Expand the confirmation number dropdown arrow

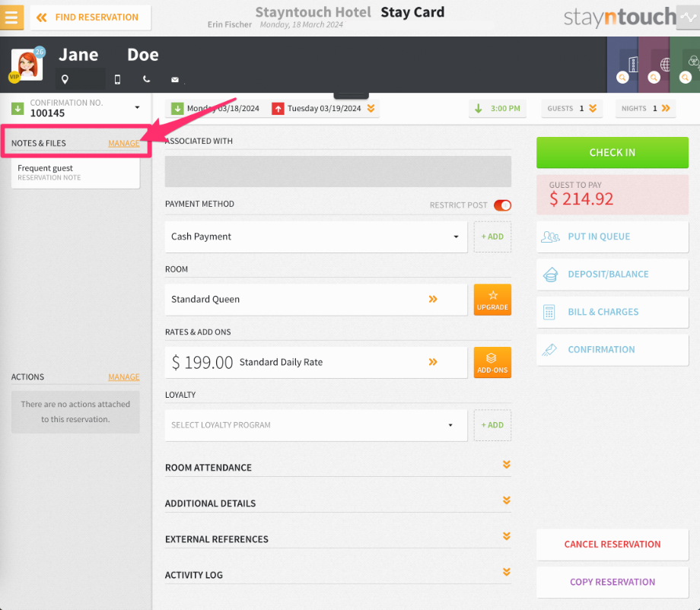coord(137,107)
